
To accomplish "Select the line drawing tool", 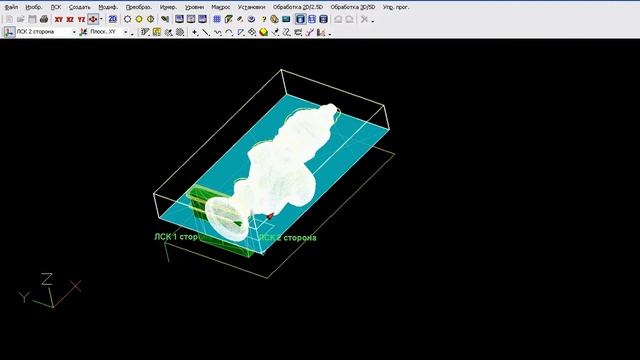I will pyautogui.click(x=207, y=32).
